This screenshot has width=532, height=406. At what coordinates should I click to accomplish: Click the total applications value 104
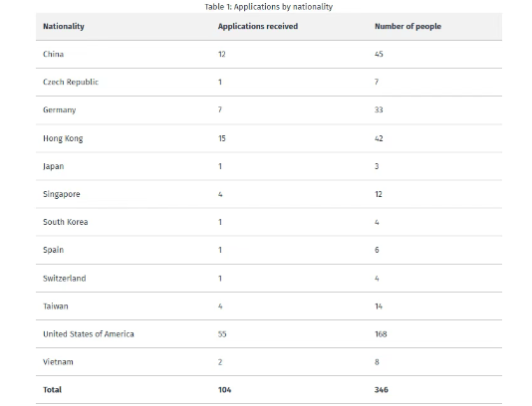pyautogui.click(x=224, y=390)
